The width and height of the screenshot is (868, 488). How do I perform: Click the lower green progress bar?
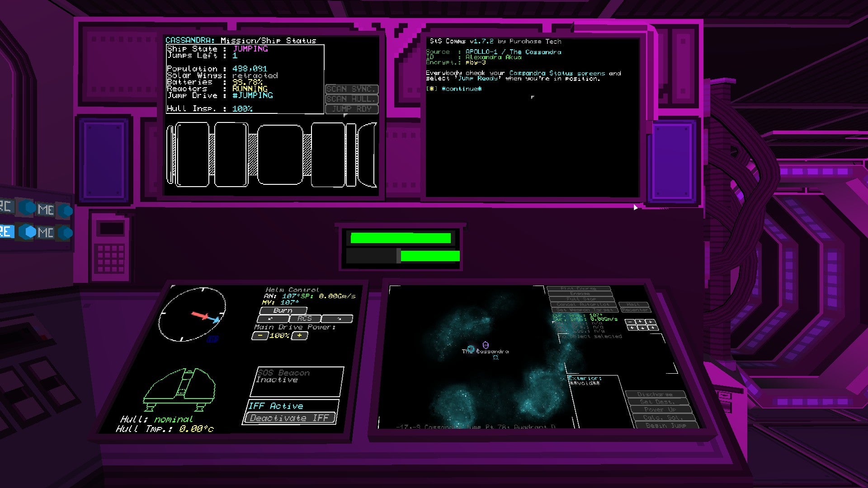pos(429,256)
